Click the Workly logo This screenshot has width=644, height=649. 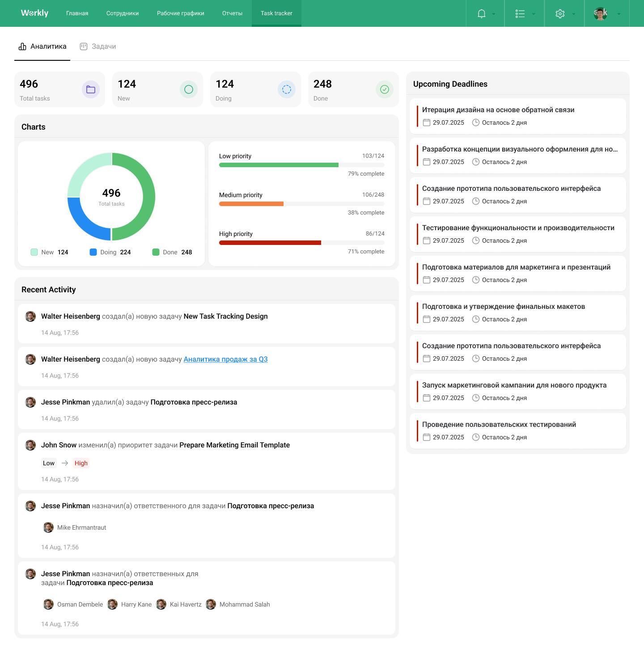34,13
